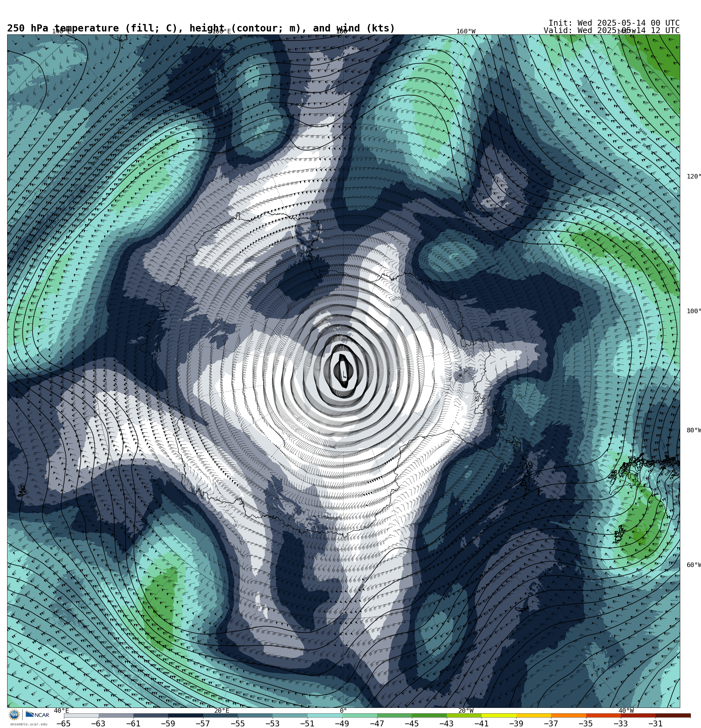Image resolution: width=701 pixels, height=728 pixels.
Task: Pick the dark teal swatch between -57 and -55
Action: pos(221,715)
